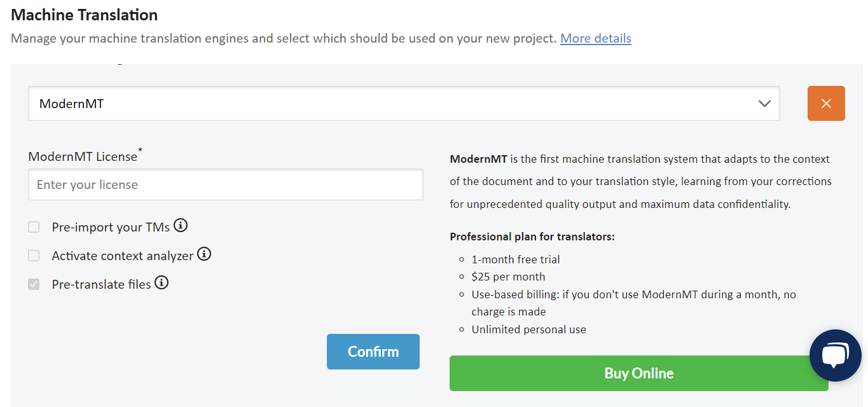The width and height of the screenshot is (868, 407).
Task: Enable the Pre-import your TMs checkbox
Action: coord(34,227)
